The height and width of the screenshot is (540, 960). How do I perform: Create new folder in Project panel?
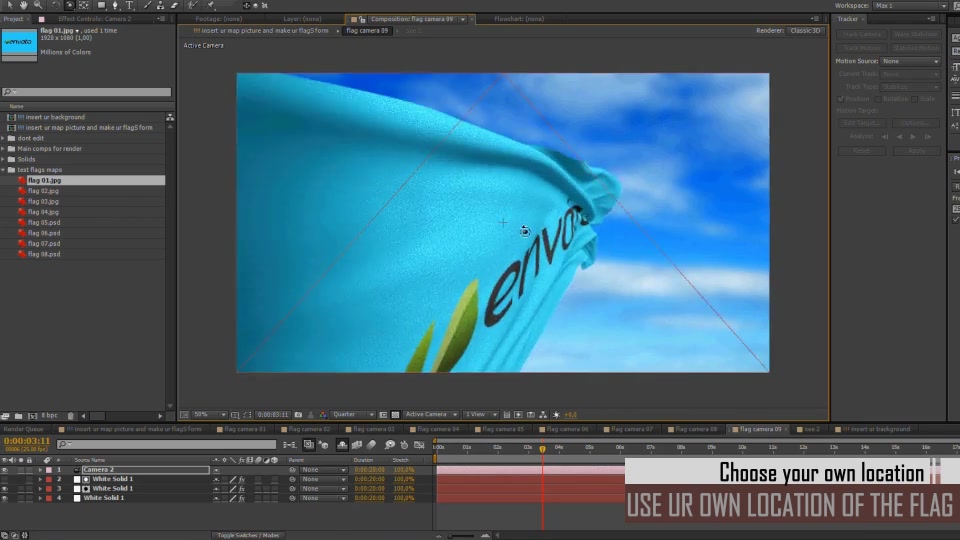(x=18, y=416)
